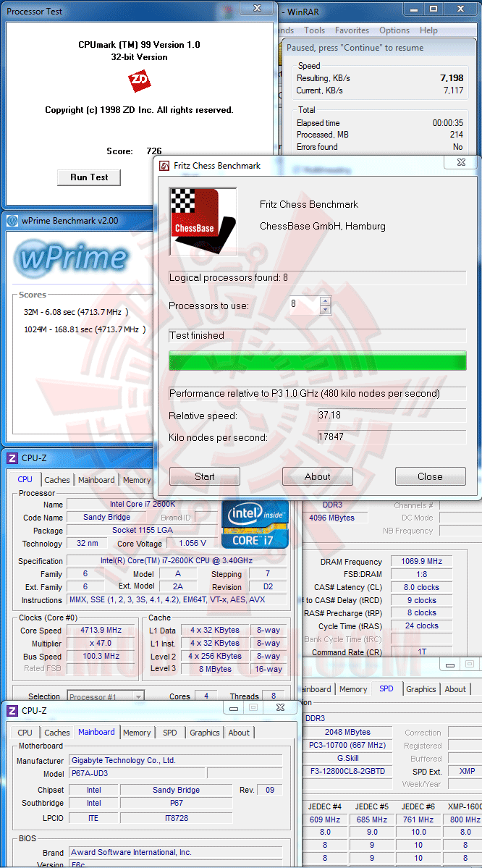Click the wPrime Benchmark title bar icon
This screenshot has height=868, width=482.
click(x=12, y=220)
